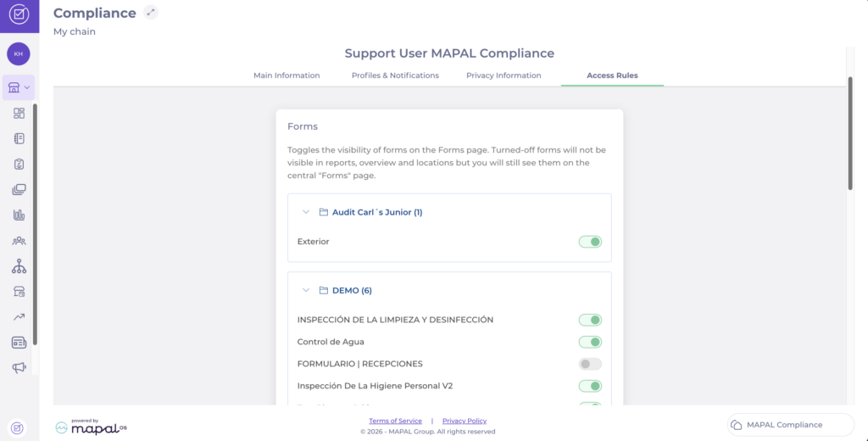This screenshot has width=868, height=441.
Task: Click the page vertical scrollbar thumb
Action: pyautogui.click(x=850, y=133)
